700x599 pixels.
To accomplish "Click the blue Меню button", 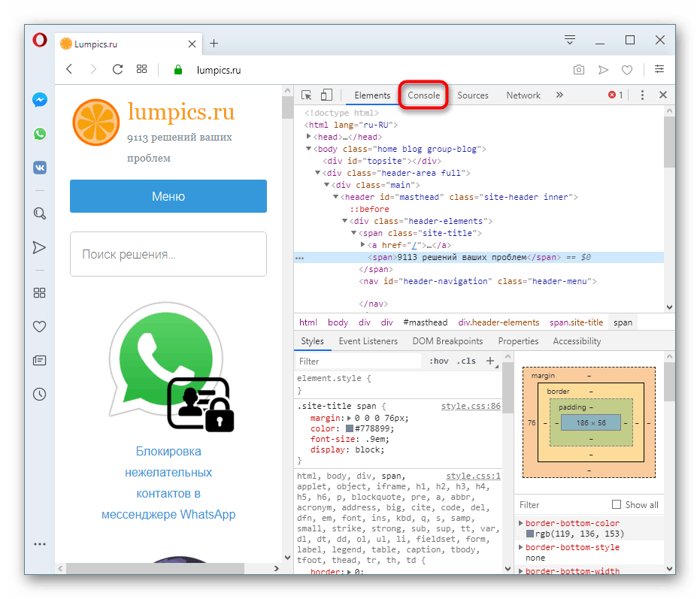I will [168, 196].
